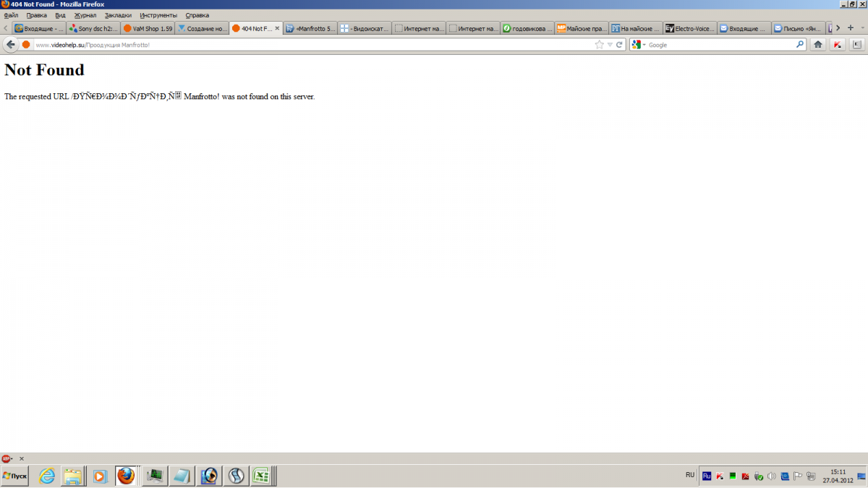Open the Справка menu
The height and width of the screenshot is (488, 868).
(197, 15)
